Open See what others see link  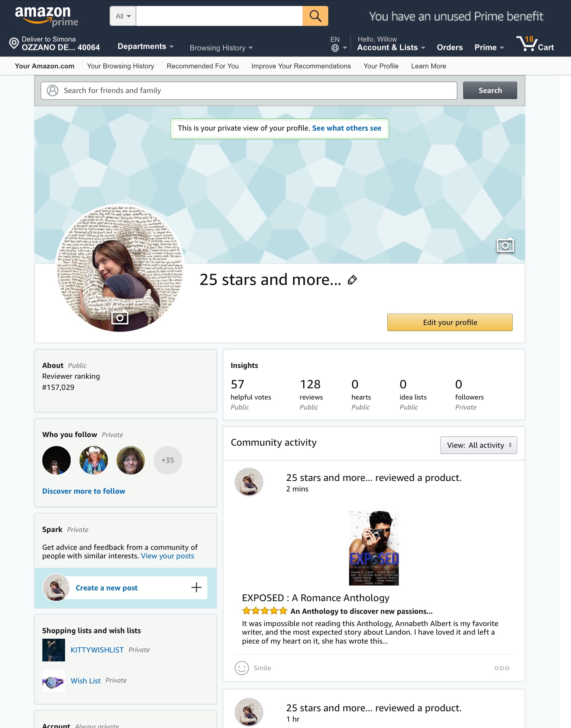(x=346, y=128)
